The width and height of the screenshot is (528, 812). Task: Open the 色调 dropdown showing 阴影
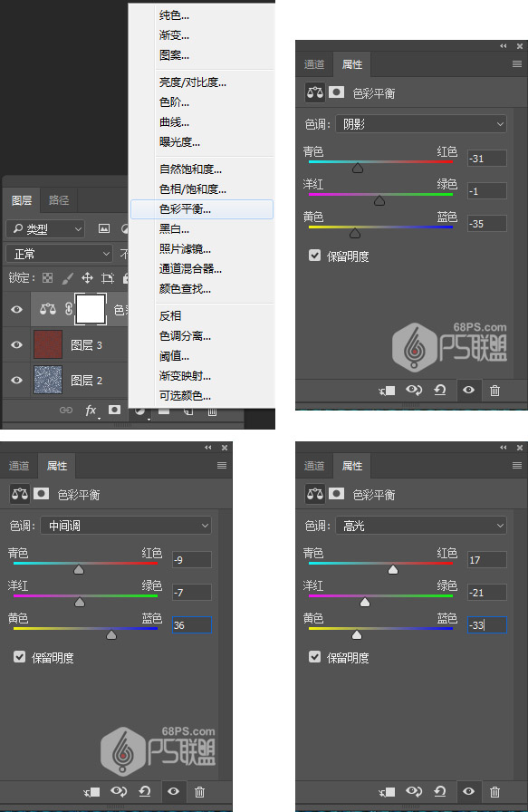click(421, 124)
